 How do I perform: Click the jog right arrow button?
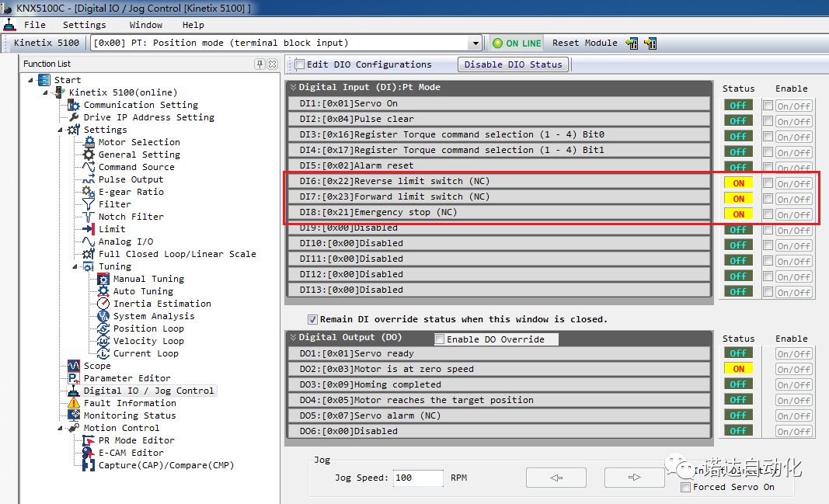click(x=635, y=478)
